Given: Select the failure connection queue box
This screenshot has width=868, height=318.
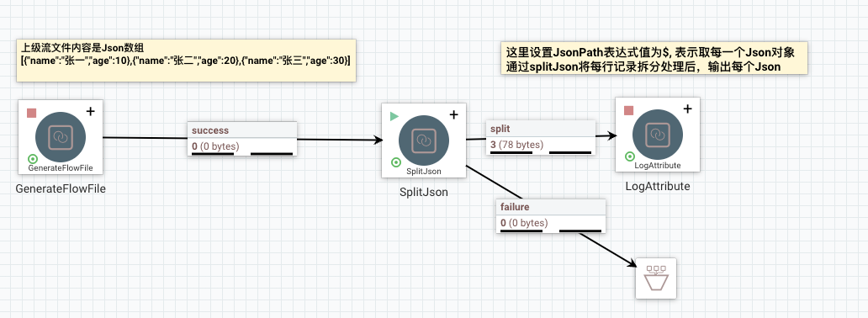Looking at the screenshot, I should point(551,215).
